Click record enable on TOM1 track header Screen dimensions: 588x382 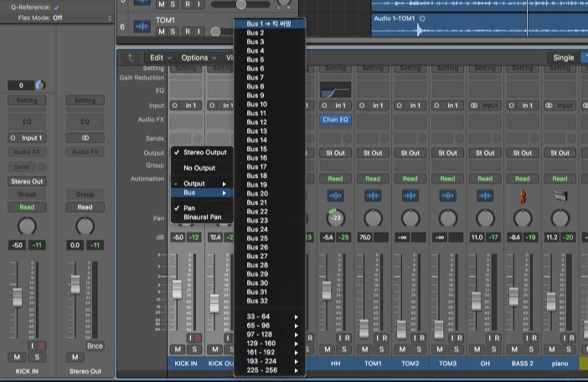pos(189,32)
